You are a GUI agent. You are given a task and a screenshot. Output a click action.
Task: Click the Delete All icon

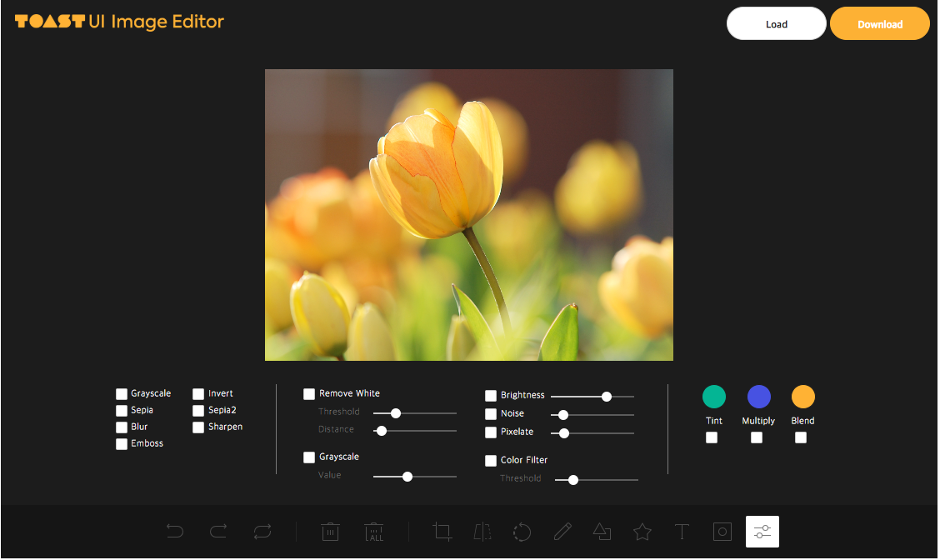[373, 531]
